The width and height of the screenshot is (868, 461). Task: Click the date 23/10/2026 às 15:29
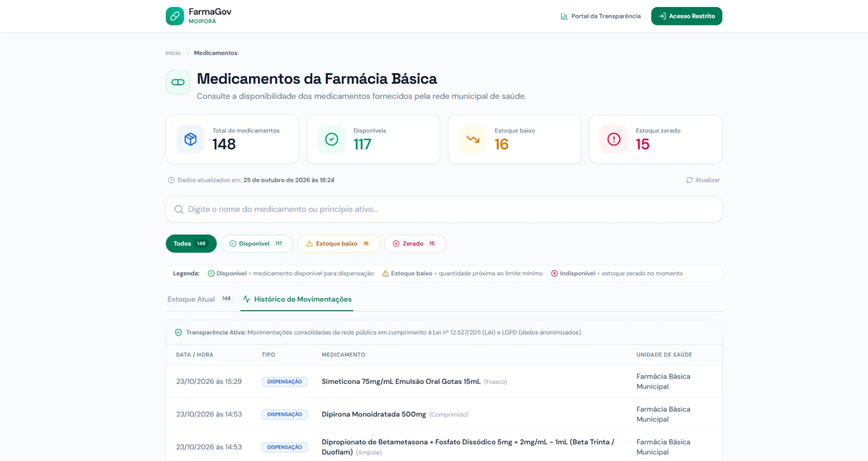point(209,382)
